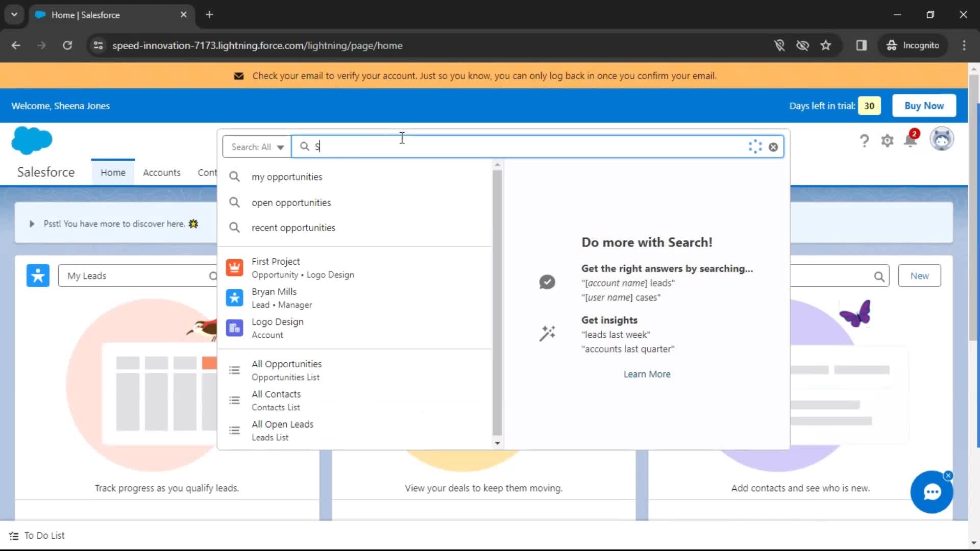
Task: Click the Bryan Mills lead star icon
Action: [x=234, y=297]
